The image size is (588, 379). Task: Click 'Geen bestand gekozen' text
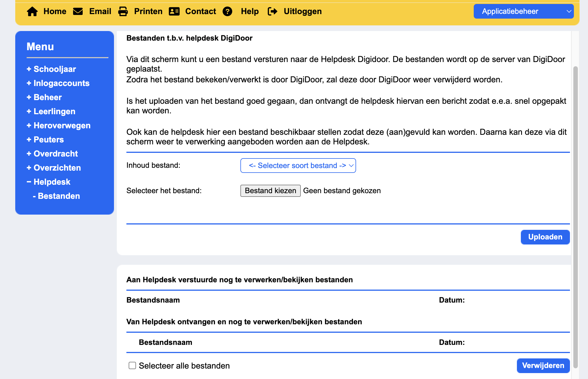point(342,191)
